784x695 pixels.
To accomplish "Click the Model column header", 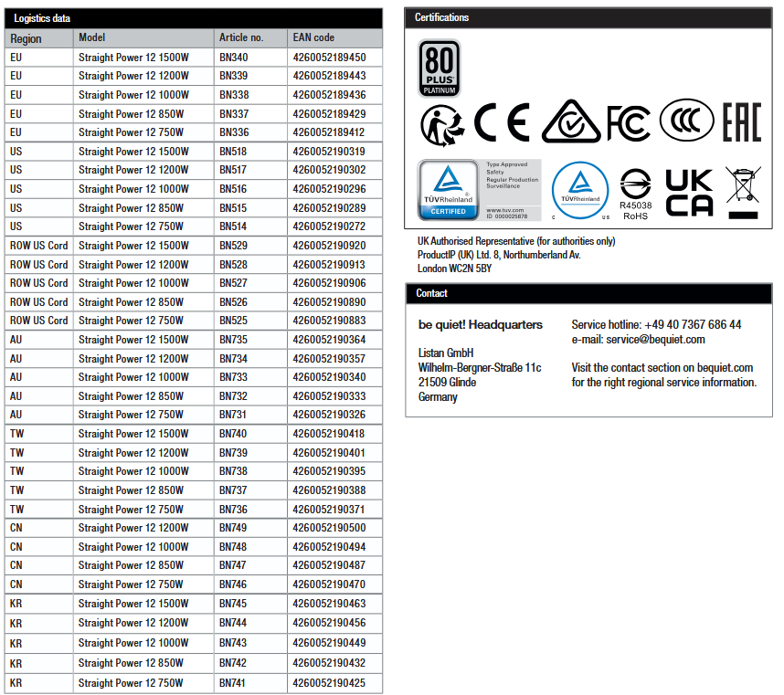I will (x=92, y=37).
